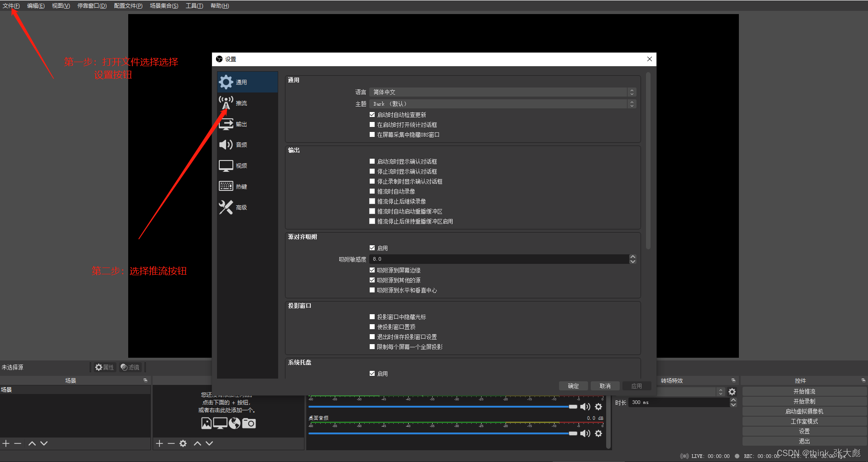Screen dimensions: 868x462
Task: Open the 视图 menu
Action: click(x=61, y=6)
